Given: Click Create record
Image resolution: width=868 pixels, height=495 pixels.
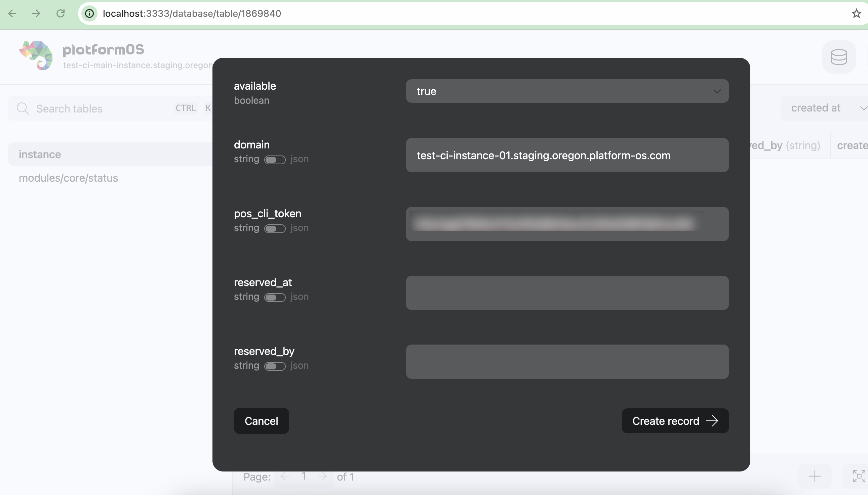Looking at the screenshot, I should point(674,421).
